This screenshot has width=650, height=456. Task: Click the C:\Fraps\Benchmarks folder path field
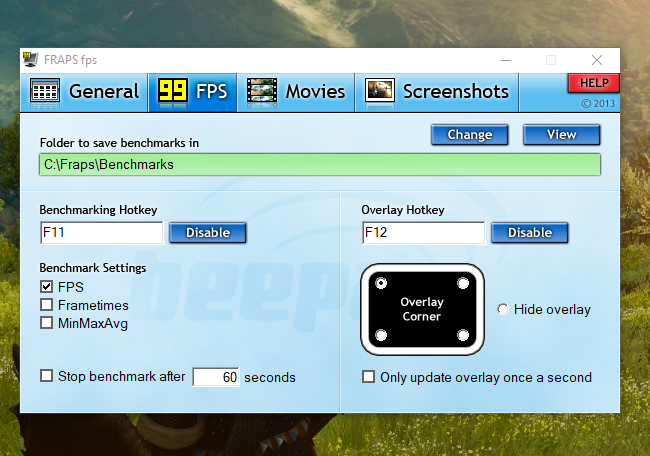point(320,165)
